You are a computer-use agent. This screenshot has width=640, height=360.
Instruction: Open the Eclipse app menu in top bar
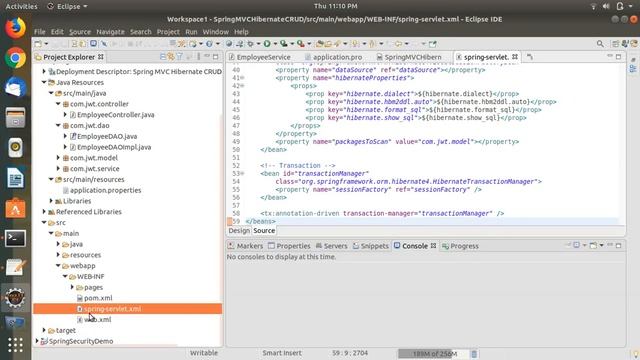[x=68, y=6]
